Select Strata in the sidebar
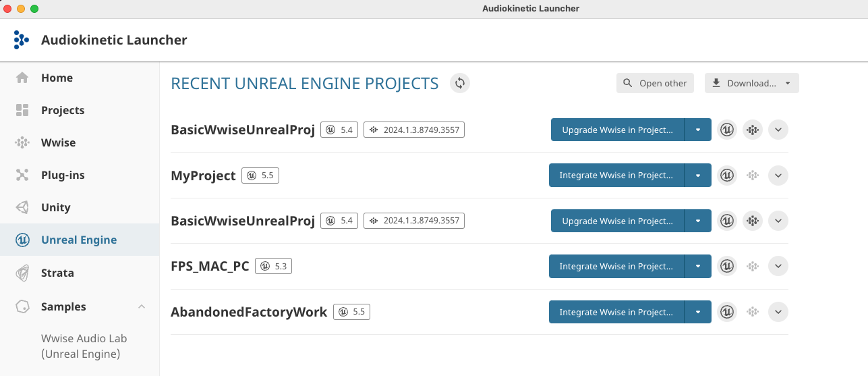Viewport: 868px width, 376px height. click(x=57, y=273)
